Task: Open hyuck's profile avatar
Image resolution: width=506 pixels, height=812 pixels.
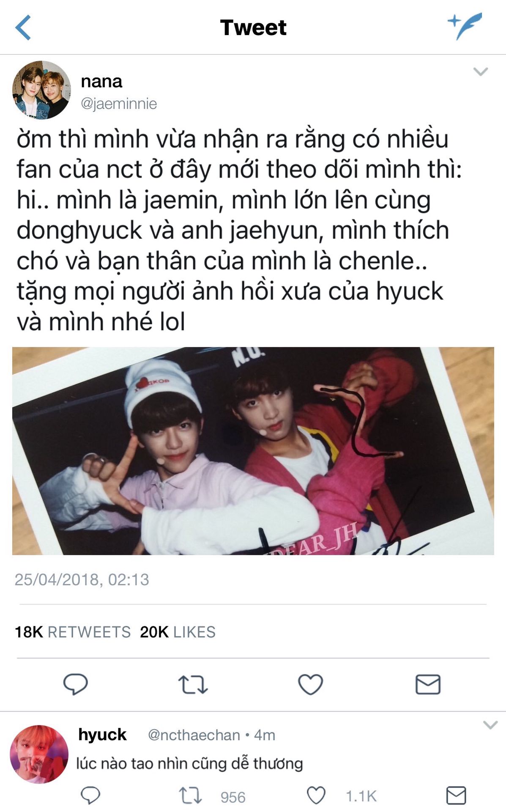Action: click(x=39, y=754)
